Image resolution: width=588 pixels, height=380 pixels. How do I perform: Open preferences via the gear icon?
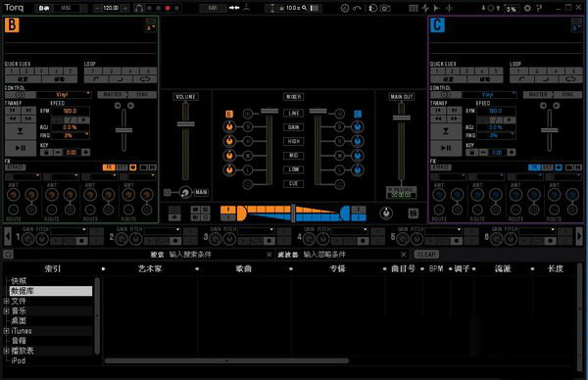(x=527, y=8)
